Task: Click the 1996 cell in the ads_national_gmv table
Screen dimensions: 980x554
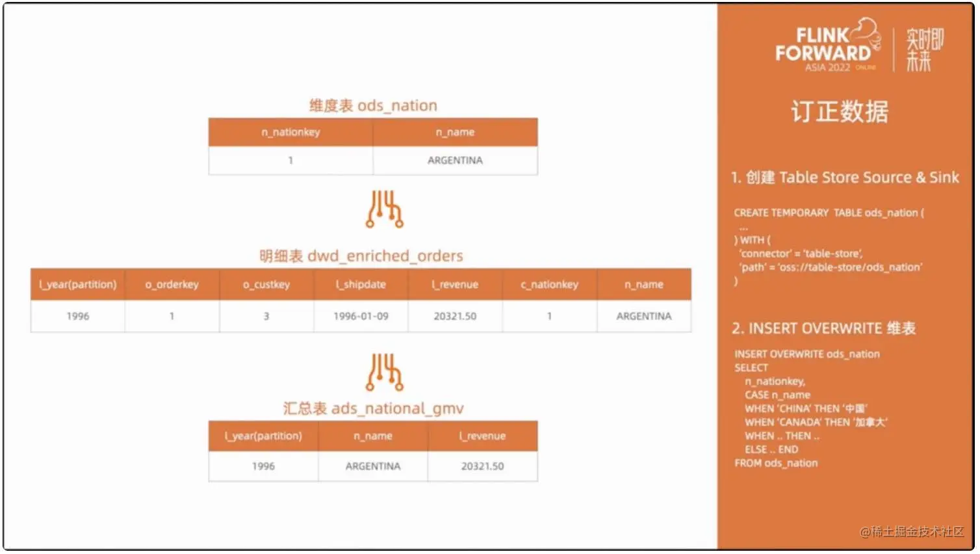Action: click(263, 466)
